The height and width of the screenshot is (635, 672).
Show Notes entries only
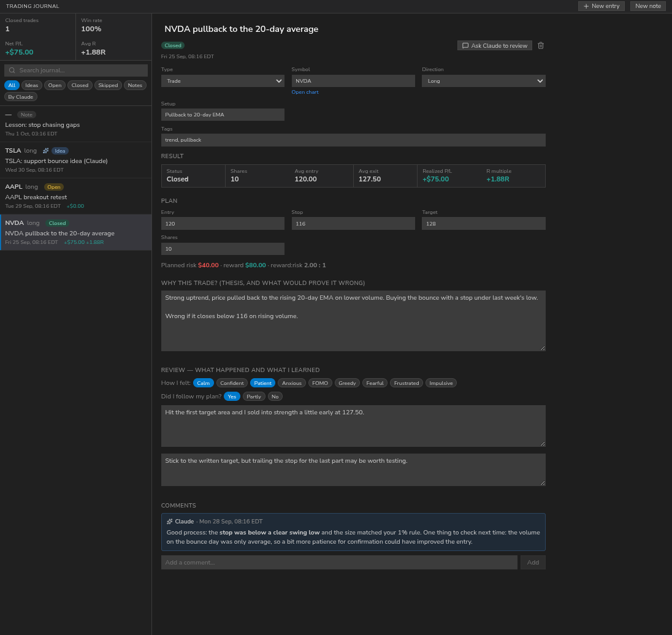135,85
